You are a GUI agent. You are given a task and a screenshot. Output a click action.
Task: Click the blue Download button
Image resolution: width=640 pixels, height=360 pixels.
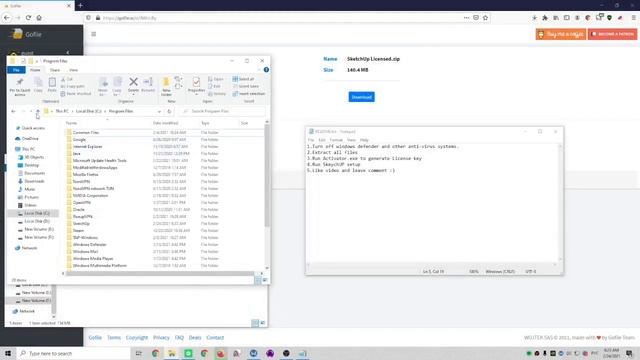[361, 97]
